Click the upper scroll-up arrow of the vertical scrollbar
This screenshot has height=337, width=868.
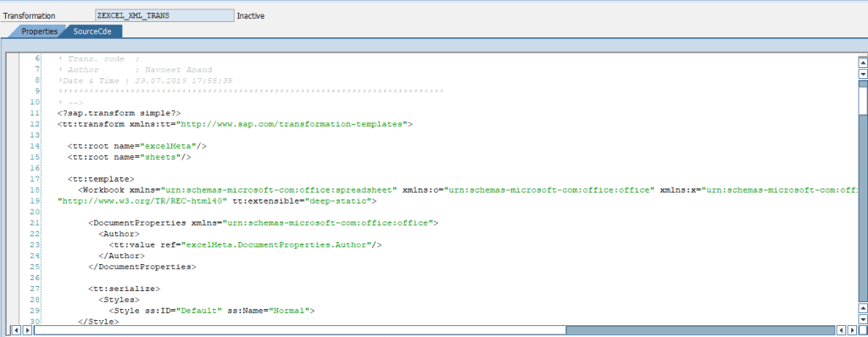(862, 64)
